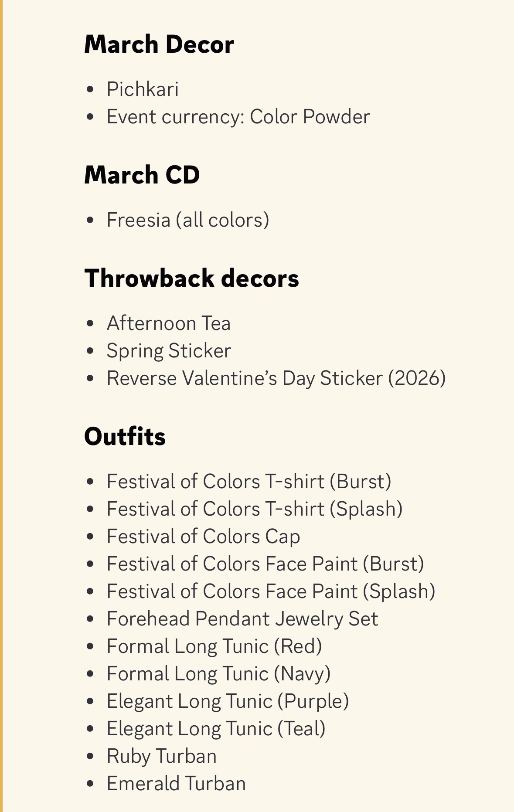This screenshot has width=514, height=812.
Task: Click Festival of Colors T-shirt (Splash)
Action: (254, 509)
